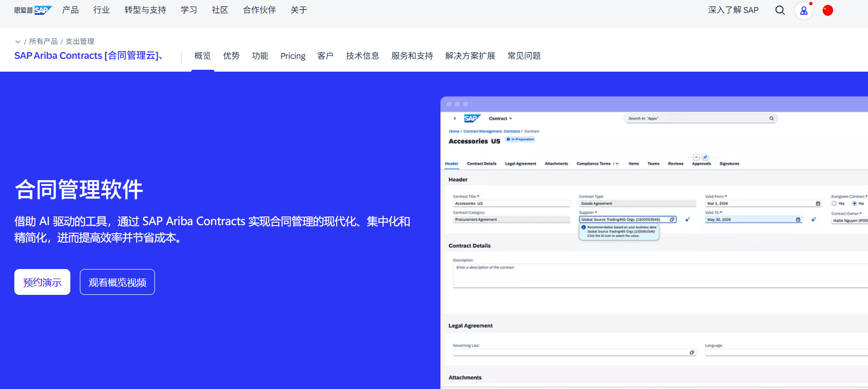Viewport: 868px width, 389px height.
Task: Click the China flag region selector
Action: coord(828,10)
